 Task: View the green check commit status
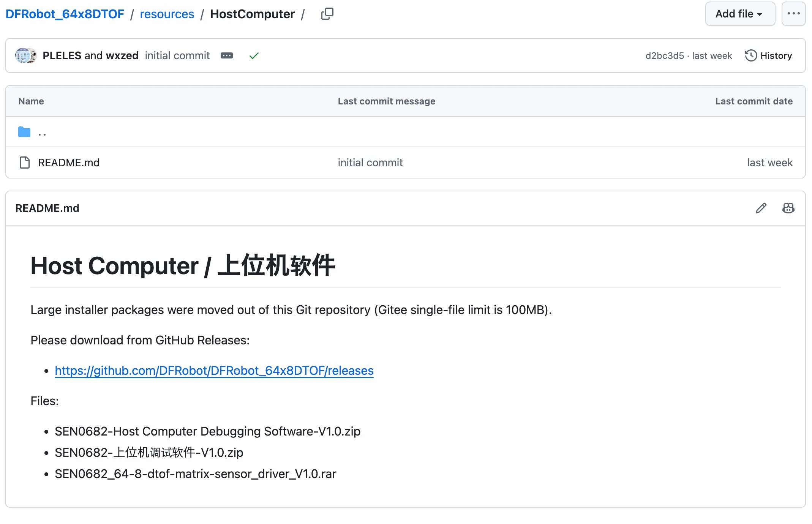tap(254, 56)
